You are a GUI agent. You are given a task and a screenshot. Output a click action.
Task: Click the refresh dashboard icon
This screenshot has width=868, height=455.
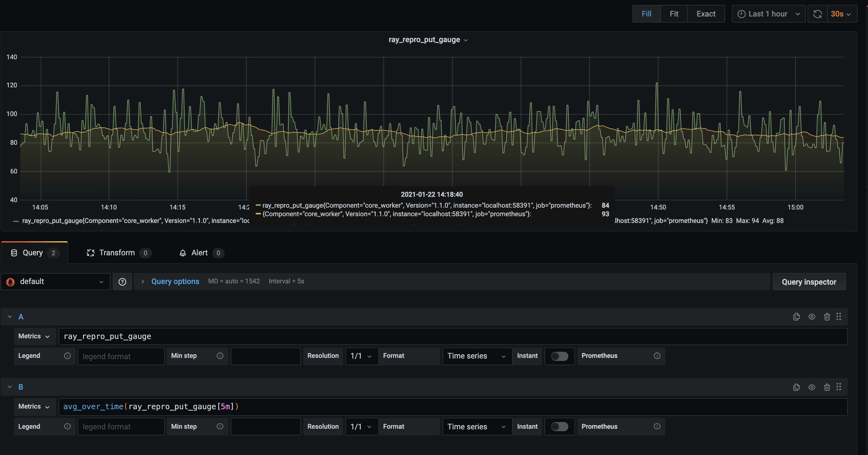(x=817, y=14)
